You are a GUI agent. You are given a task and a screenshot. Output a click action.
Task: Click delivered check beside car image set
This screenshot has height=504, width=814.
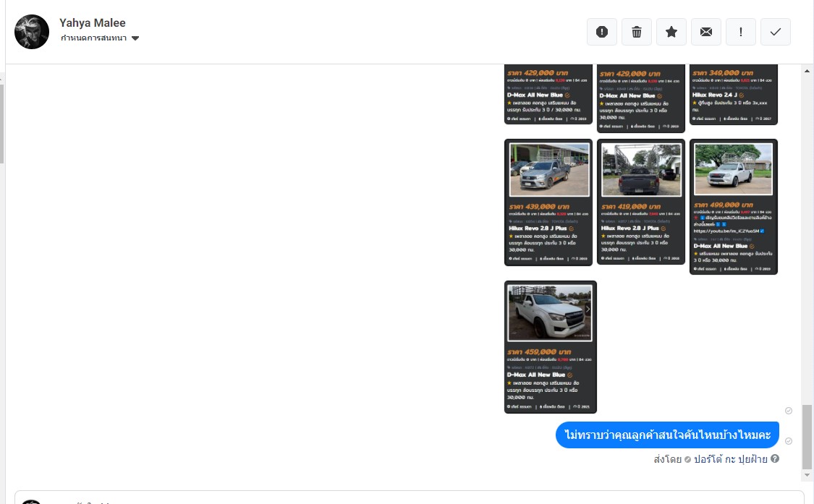(789, 411)
